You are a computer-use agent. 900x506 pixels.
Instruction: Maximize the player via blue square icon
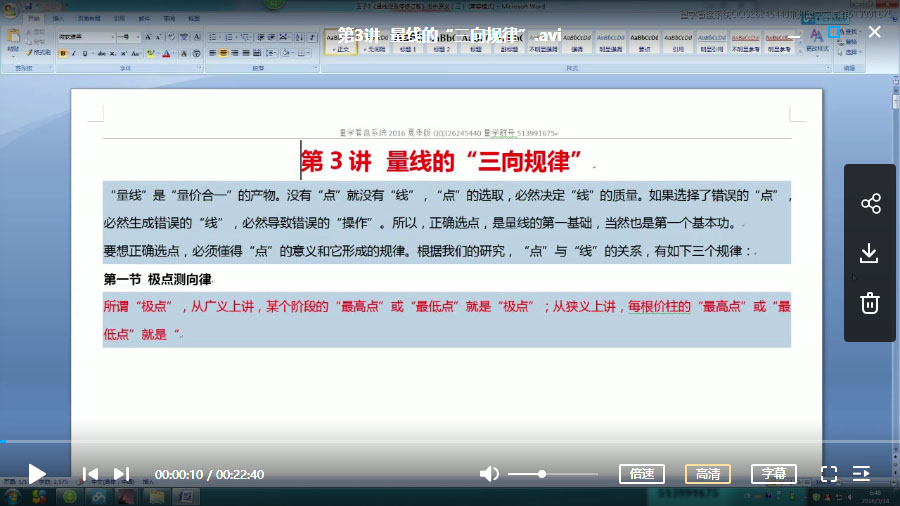(x=833, y=32)
